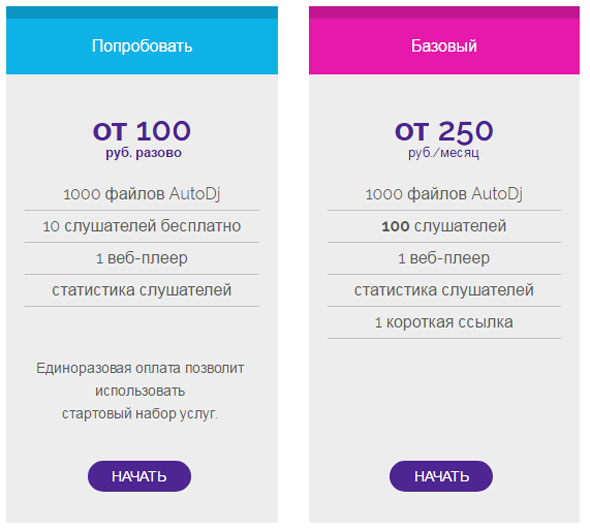Click 'статистика слушателей' in Попробовать plan
590x530 pixels.
click(x=143, y=292)
